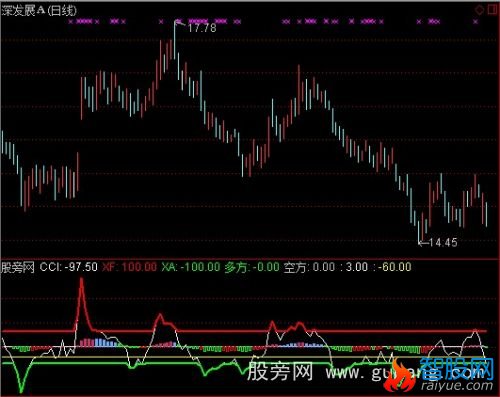Screen dimensions: 500x397
Task: Click the CCI: -97.50 indicator value
Action: coord(69,267)
